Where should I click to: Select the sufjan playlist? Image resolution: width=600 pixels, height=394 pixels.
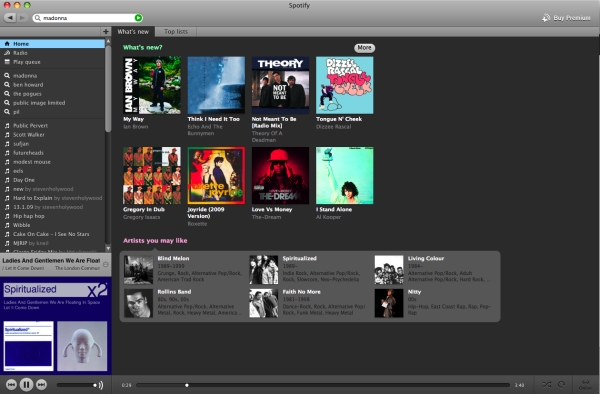pyautogui.click(x=52, y=144)
